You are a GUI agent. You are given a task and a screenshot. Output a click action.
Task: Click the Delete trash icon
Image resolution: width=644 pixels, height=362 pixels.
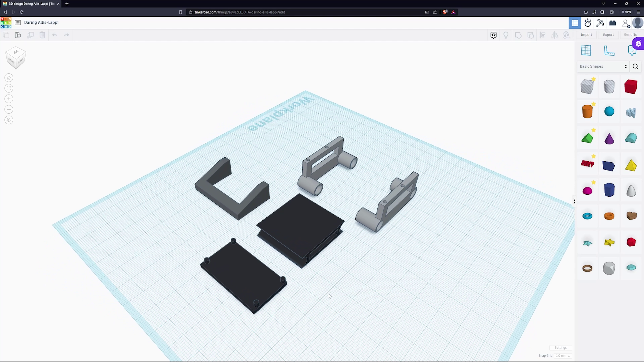pos(42,35)
